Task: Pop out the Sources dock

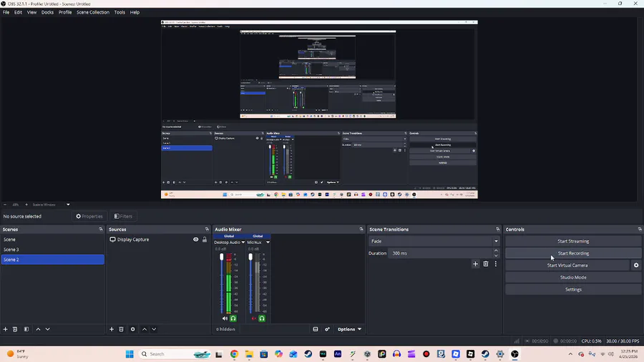Action: pyautogui.click(x=207, y=230)
